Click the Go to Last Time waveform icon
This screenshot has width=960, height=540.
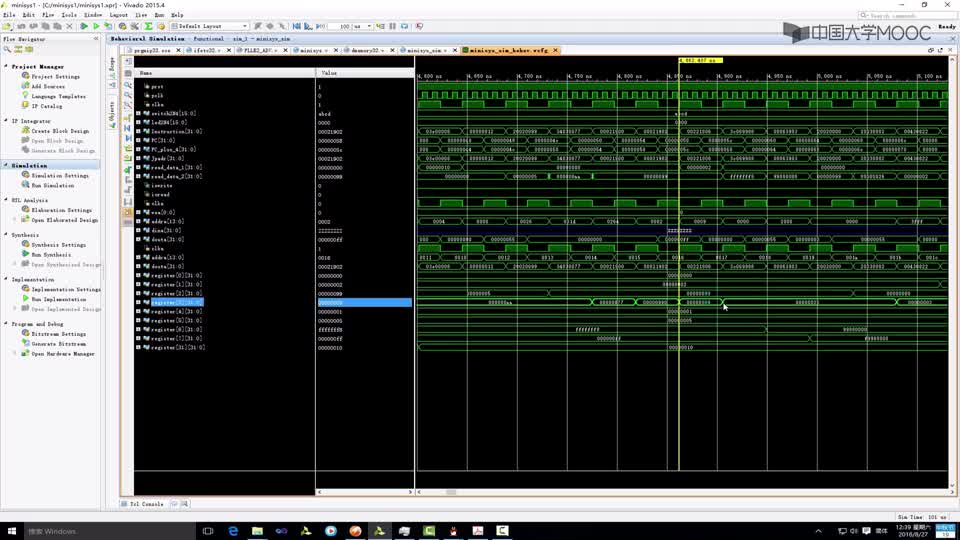click(128, 138)
